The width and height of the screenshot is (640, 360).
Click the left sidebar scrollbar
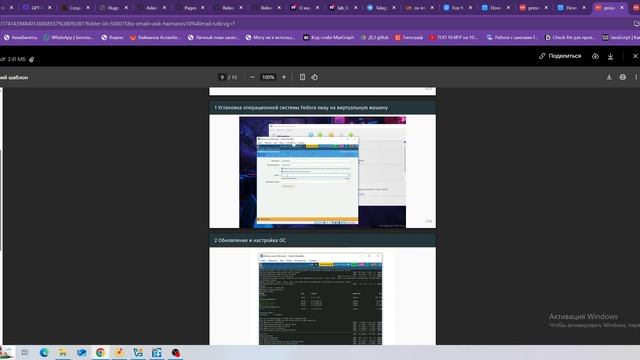(1, 200)
